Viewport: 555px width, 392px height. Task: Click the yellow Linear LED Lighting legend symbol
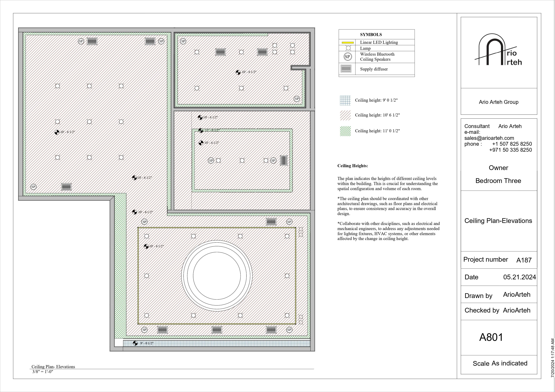(348, 43)
